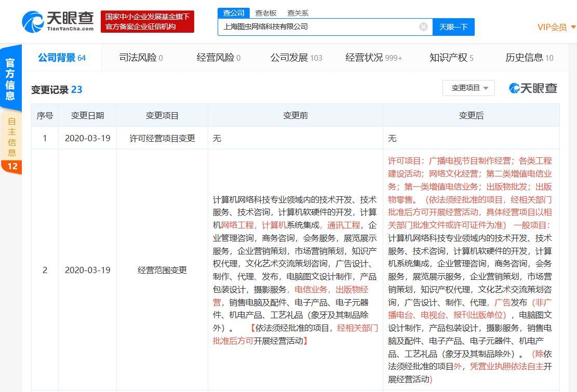Open the 变更项目 filter dropdown

tap(468, 88)
